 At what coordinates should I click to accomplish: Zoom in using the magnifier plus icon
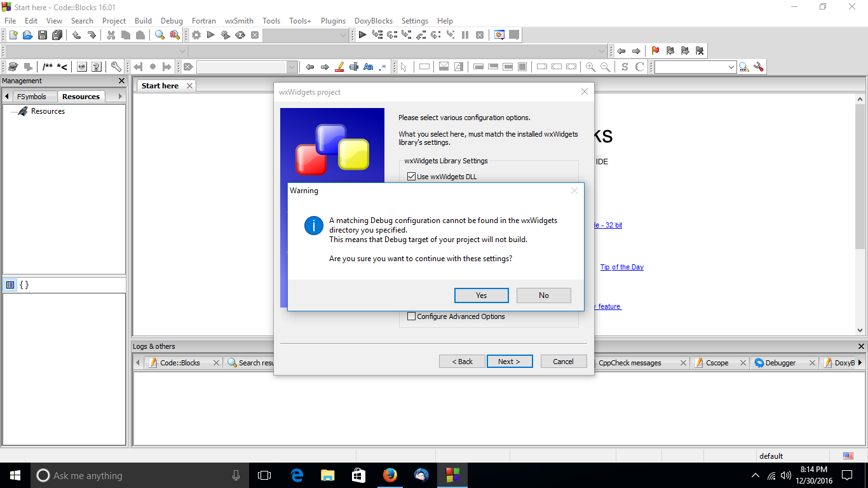tap(590, 67)
